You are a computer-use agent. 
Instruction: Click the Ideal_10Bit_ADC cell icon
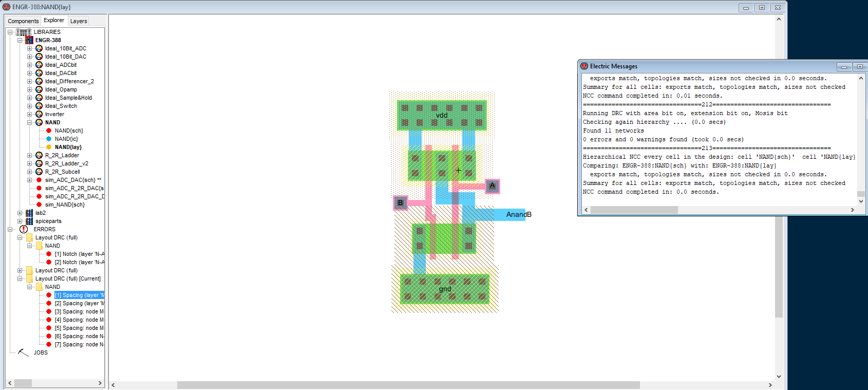[39, 48]
